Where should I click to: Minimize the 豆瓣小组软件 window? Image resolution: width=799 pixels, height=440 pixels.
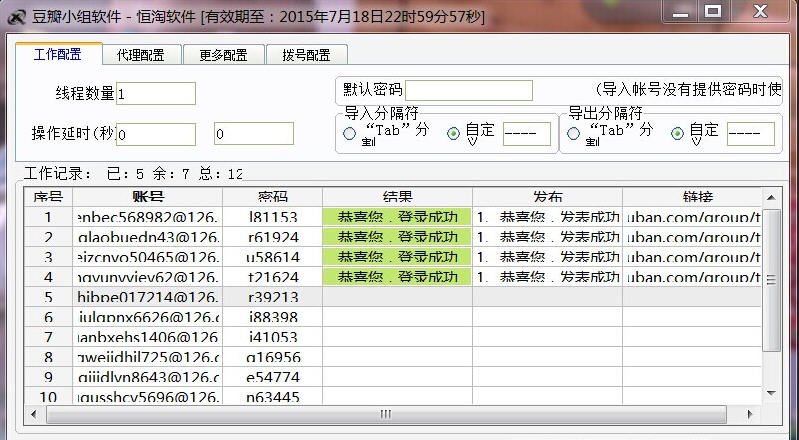[x=681, y=12]
